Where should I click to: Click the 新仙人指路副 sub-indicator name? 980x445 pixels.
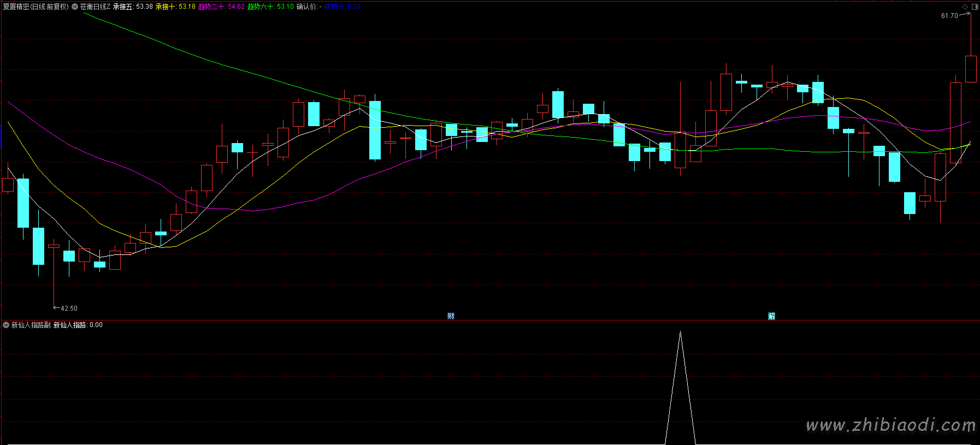click(x=31, y=325)
